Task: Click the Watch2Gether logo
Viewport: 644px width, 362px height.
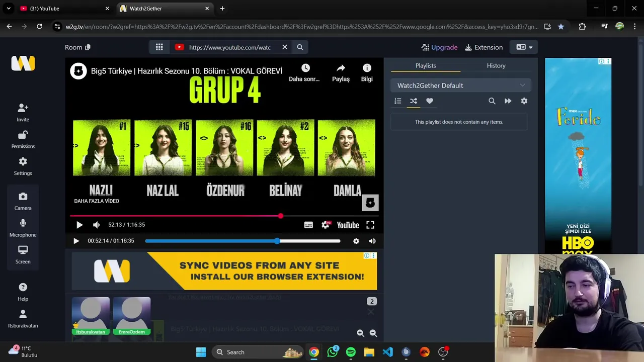Action: point(23,63)
